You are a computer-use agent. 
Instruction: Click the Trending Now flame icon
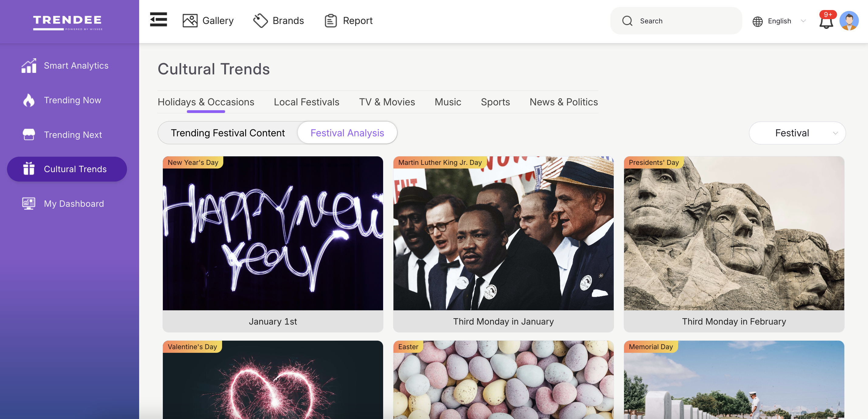[29, 100]
